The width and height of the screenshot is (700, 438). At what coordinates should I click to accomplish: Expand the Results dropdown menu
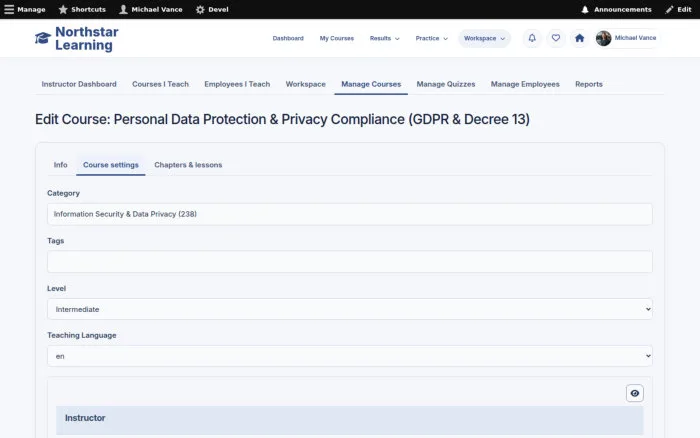[384, 38]
